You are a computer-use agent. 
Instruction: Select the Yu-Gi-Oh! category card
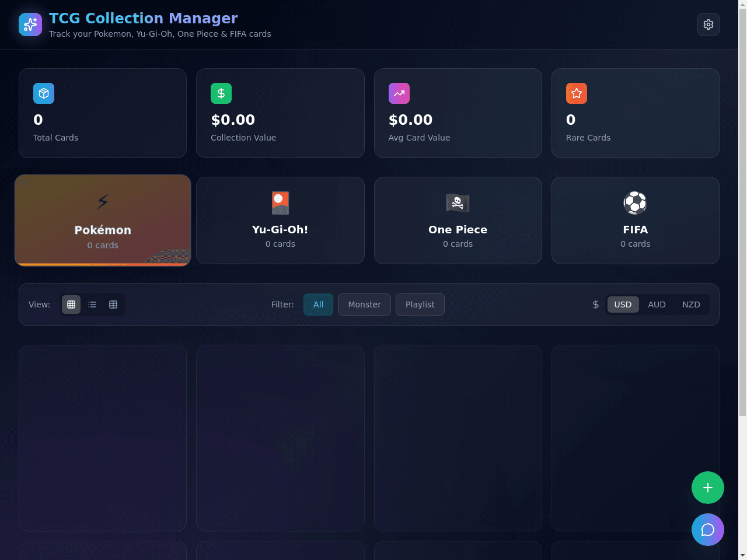[x=280, y=220]
